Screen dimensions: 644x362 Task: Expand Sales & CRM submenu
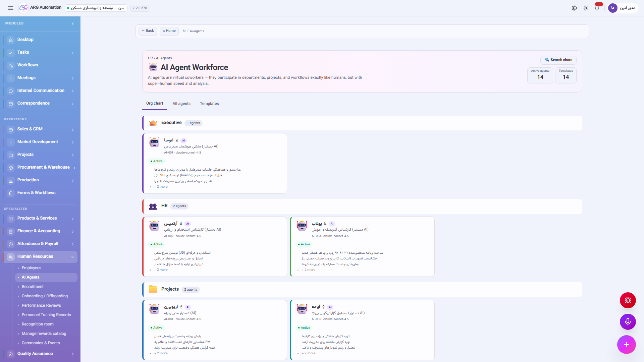click(x=72, y=129)
